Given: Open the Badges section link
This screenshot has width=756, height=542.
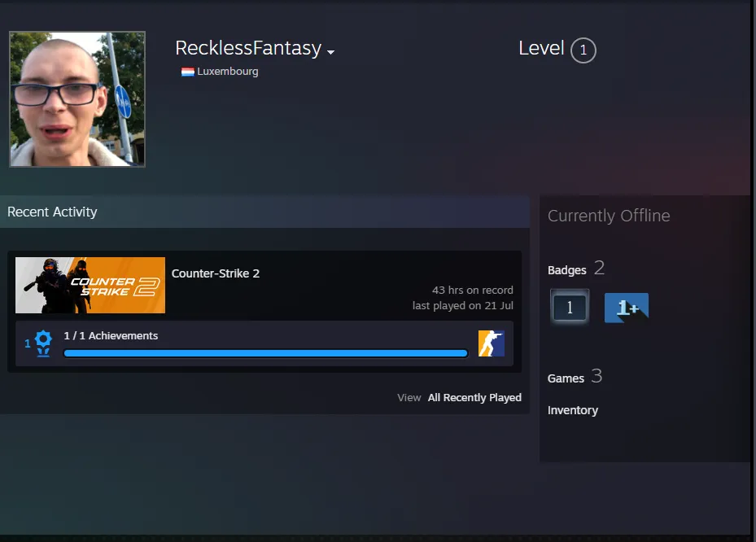Looking at the screenshot, I should pyautogui.click(x=567, y=270).
